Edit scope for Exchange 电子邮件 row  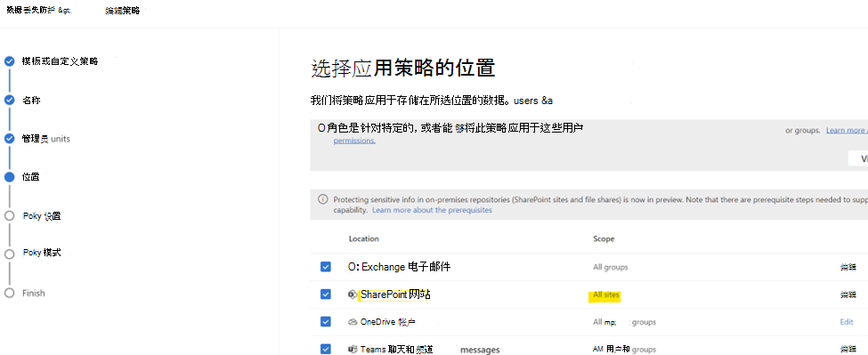[848, 267]
